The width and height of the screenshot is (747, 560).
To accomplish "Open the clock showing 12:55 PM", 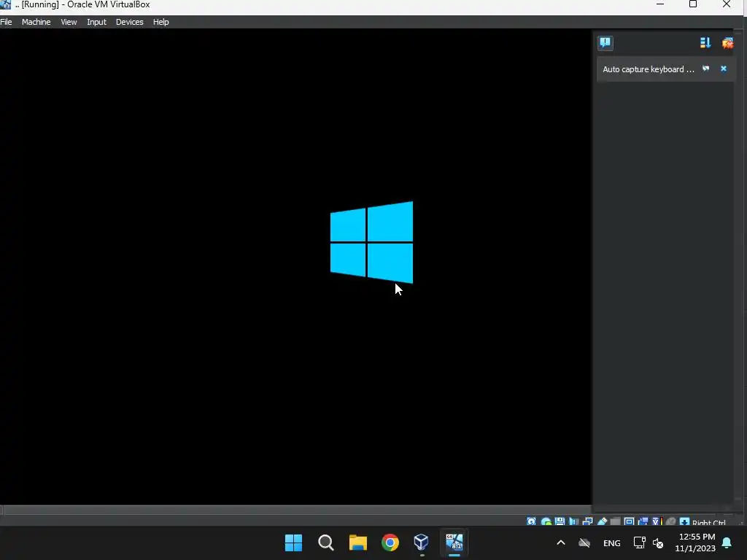I will pyautogui.click(x=695, y=542).
